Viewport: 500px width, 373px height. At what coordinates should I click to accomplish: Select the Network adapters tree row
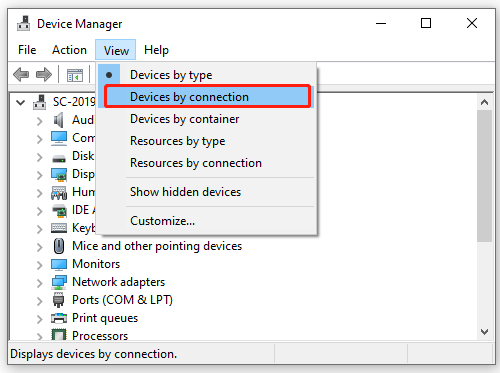tap(119, 282)
